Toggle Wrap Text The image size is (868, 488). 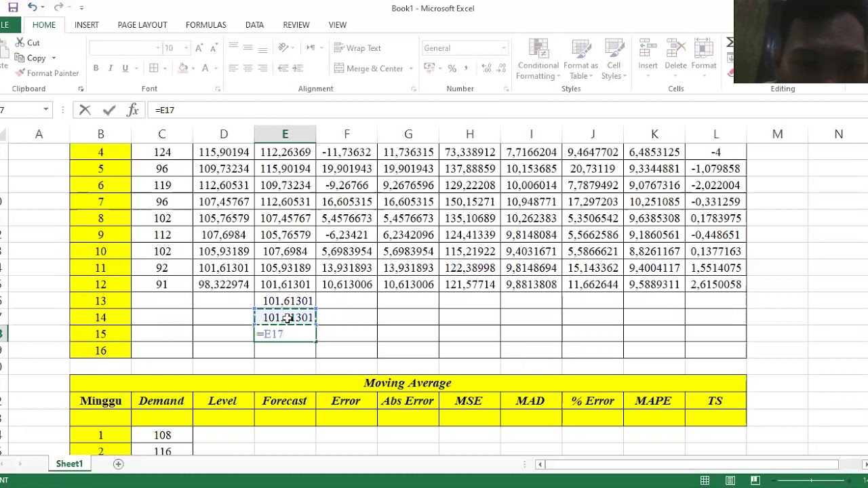click(357, 48)
